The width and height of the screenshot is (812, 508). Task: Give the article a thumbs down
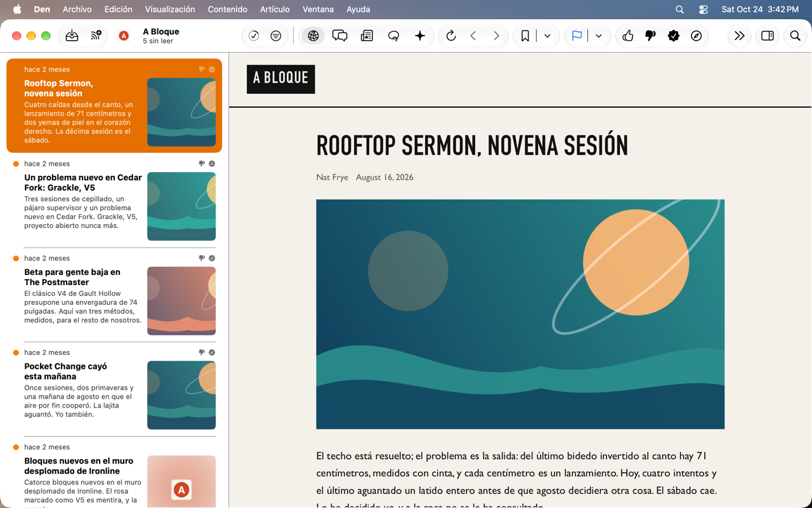point(650,36)
